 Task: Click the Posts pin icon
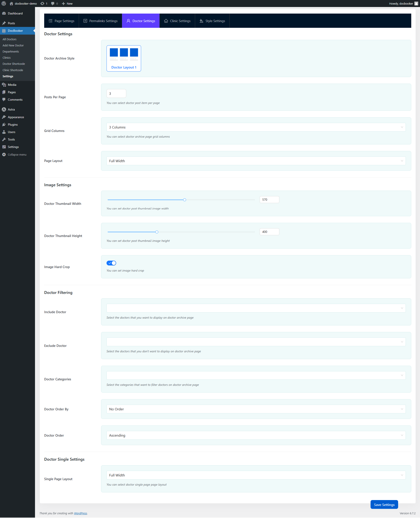pos(4,23)
